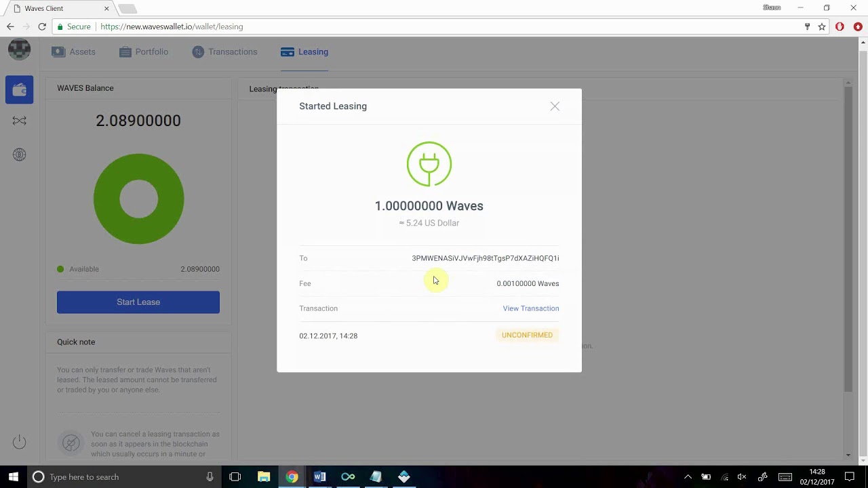Open the Windows Start menu
868x488 pixels.
click(13, 476)
